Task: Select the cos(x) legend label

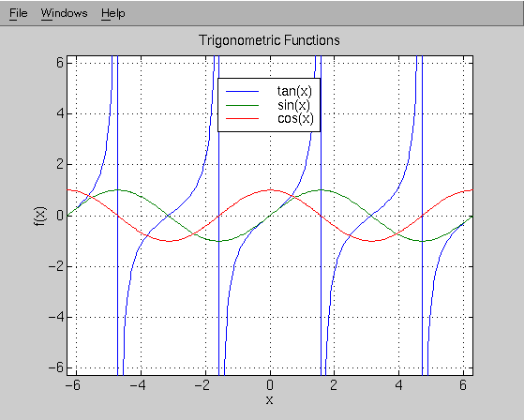Action: [x=295, y=118]
